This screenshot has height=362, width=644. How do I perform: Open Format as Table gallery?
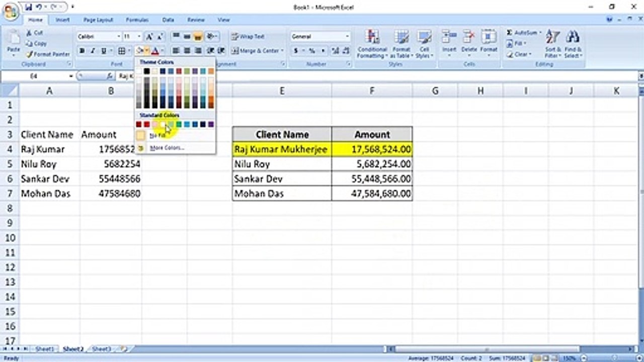(x=401, y=44)
